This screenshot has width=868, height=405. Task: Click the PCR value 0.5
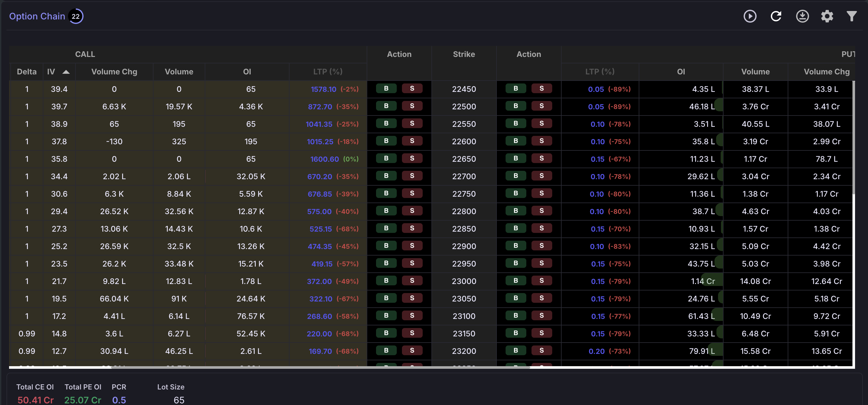[x=119, y=400]
